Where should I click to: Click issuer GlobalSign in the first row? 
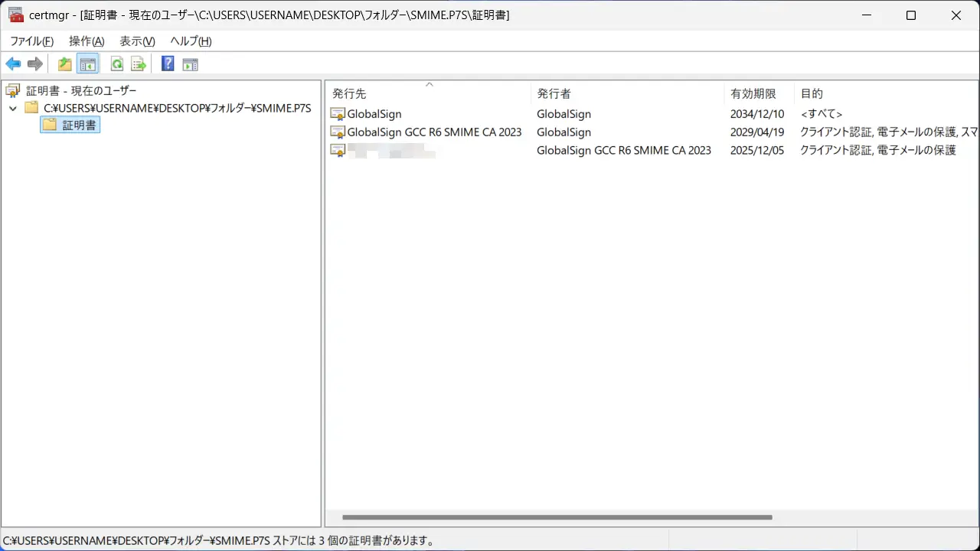click(x=563, y=114)
